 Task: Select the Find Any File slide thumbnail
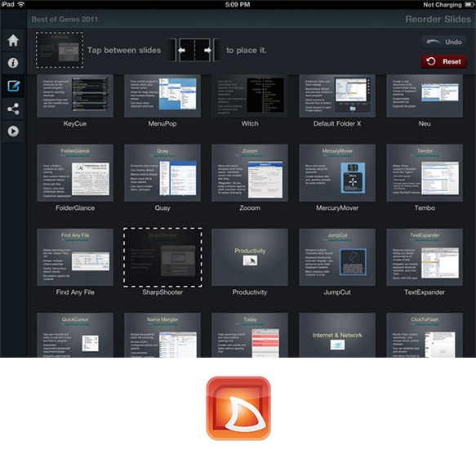pyautogui.click(x=75, y=257)
